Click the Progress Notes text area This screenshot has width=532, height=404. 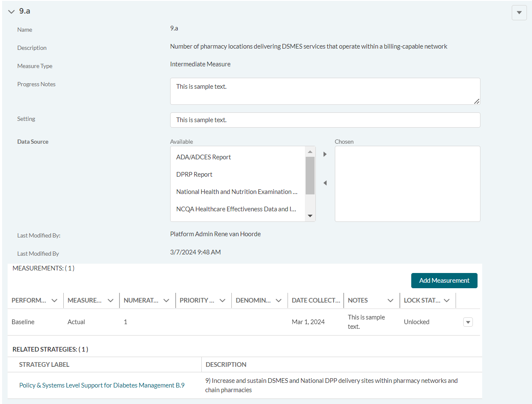click(x=325, y=91)
